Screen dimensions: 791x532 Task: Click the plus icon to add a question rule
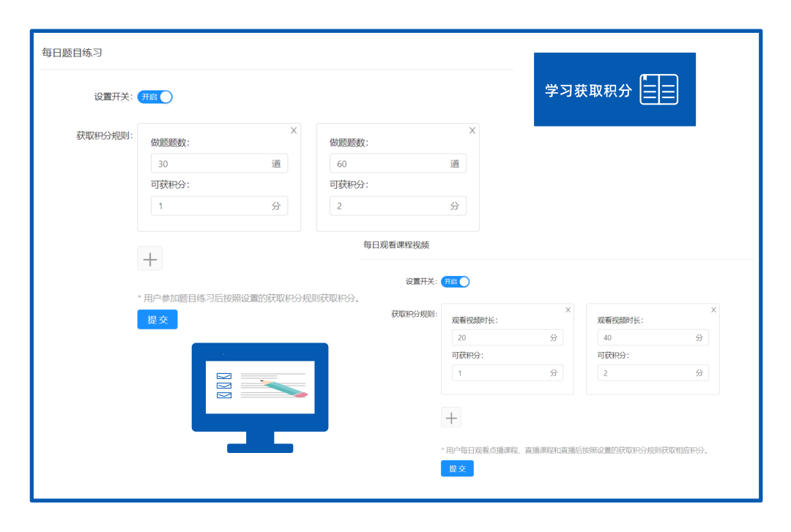coord(149,258)
